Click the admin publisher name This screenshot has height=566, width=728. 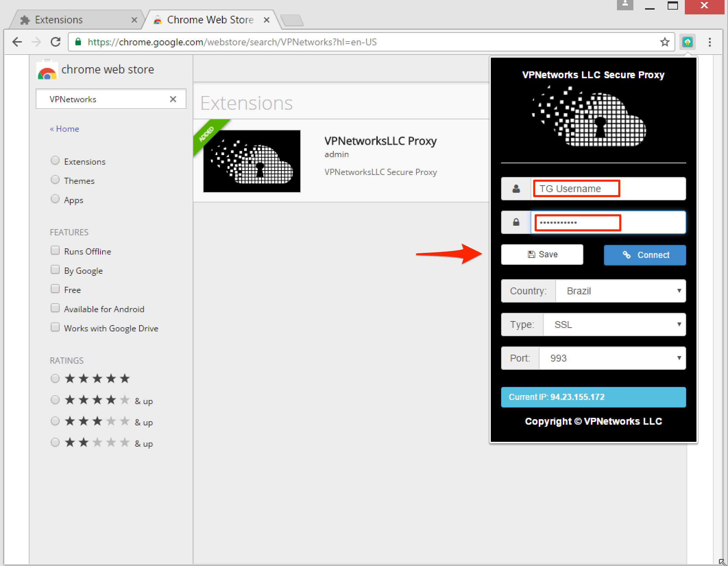[337, 154]
